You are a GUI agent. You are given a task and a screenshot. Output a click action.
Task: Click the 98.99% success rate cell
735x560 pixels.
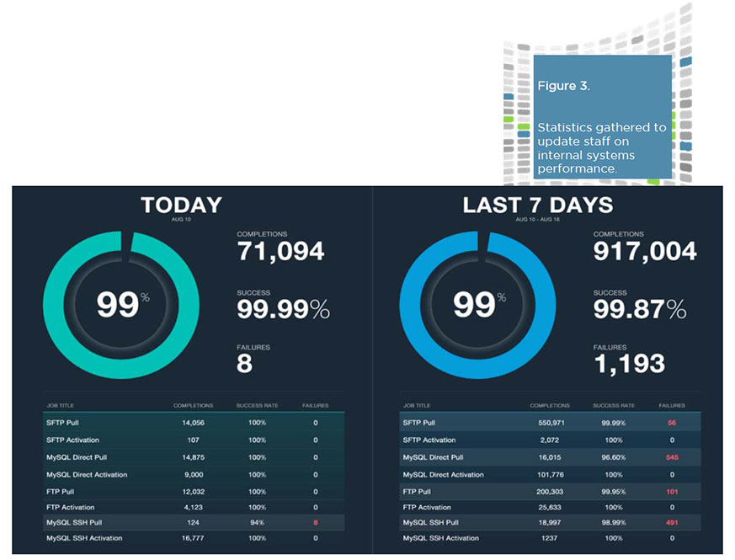click(614, 522)
